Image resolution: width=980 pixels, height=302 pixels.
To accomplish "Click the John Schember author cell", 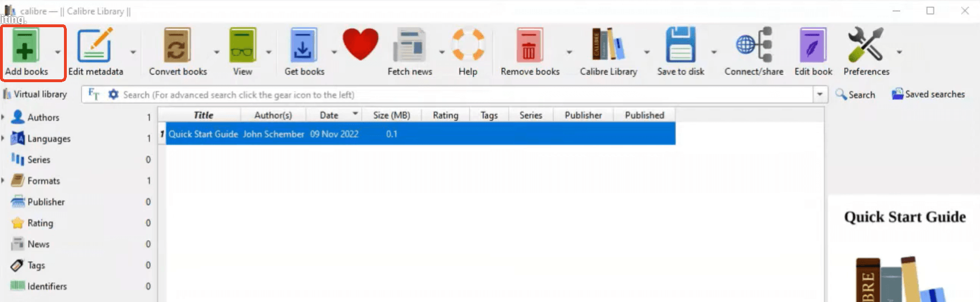I will coord(273,134).
